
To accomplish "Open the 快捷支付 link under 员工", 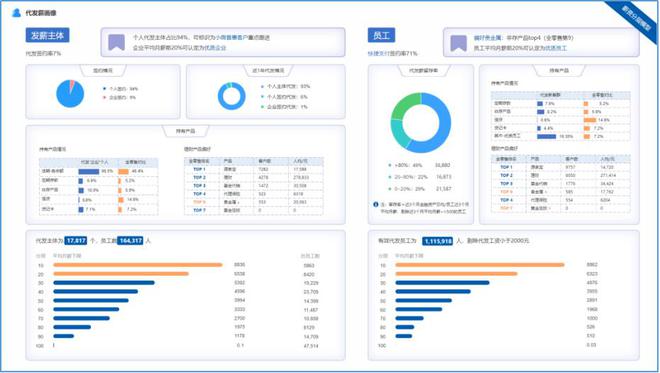I will (379, 53).
